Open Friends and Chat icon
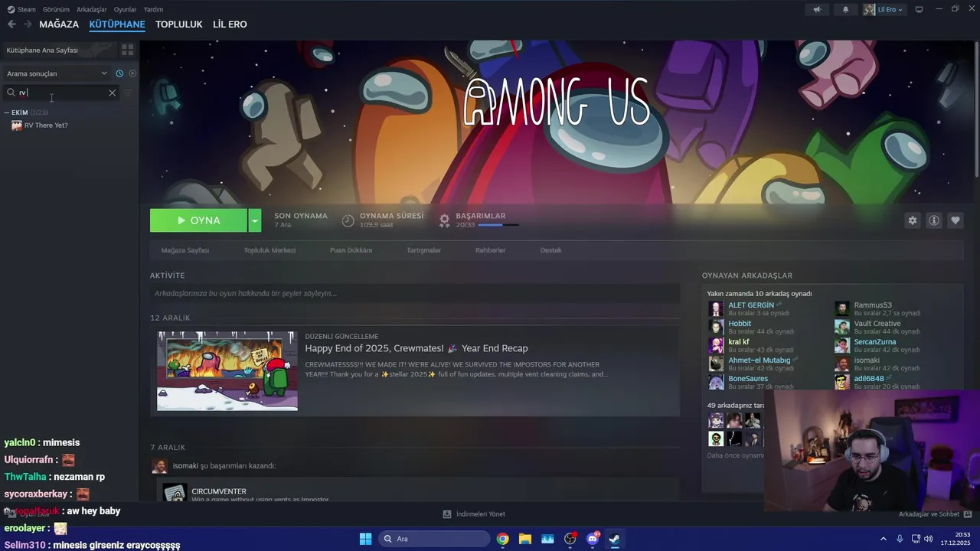980x551 pixels. coord(967,514)
